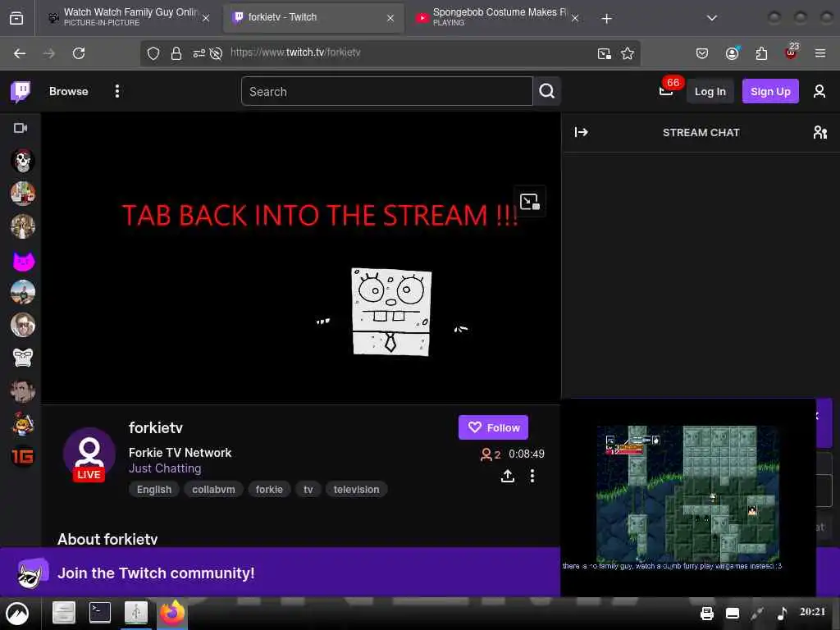Screen dimensions: 840x630
Task: Open the user profile menu icon
Action: pos(819,92)
